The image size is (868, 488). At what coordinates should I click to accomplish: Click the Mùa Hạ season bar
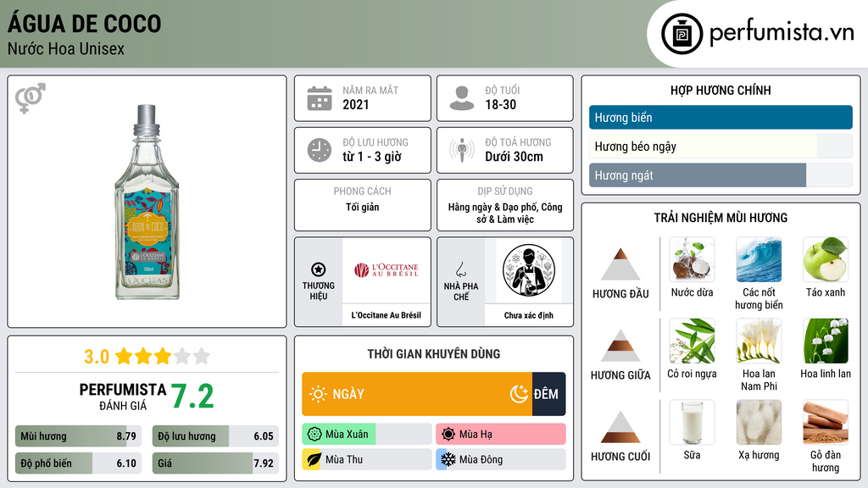(501, 435)
